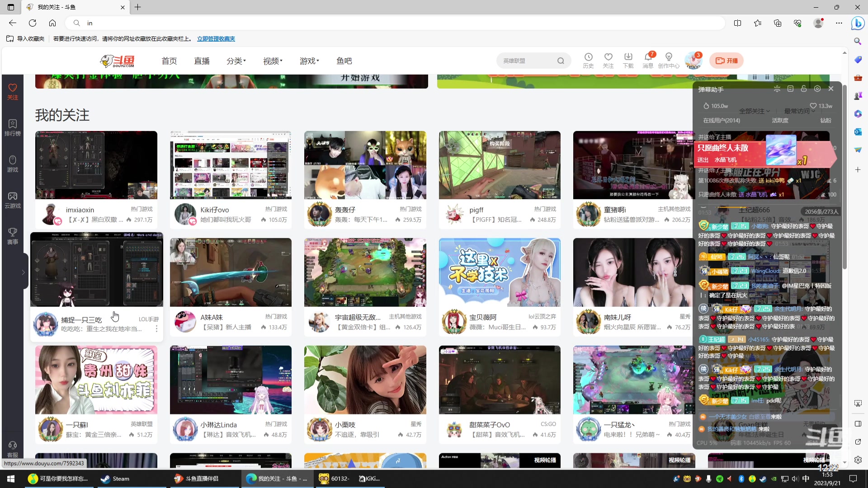Open settings in the 弹幕助手 panel

tap(817, 89)
